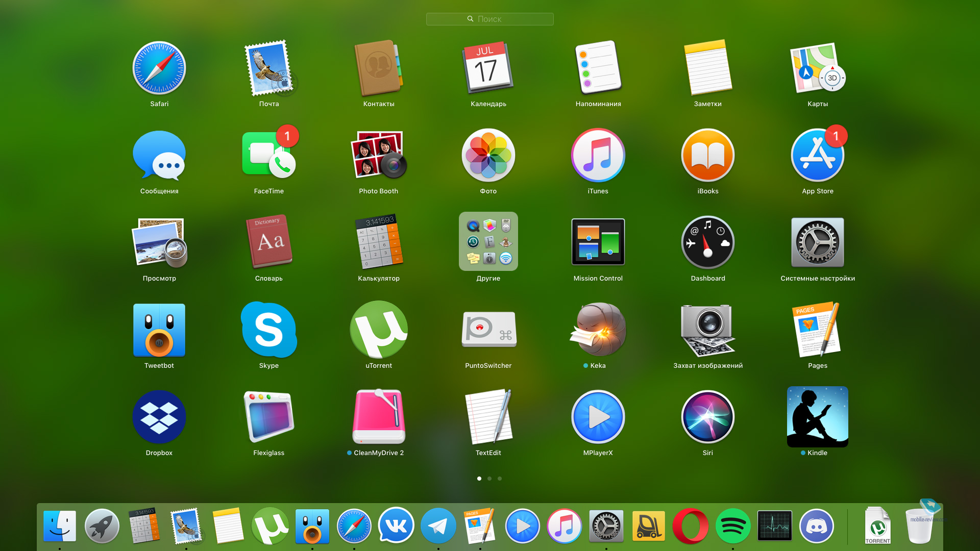Select the first Launchpad page dot
980x551 pixels.
click(x=479, y=479)
